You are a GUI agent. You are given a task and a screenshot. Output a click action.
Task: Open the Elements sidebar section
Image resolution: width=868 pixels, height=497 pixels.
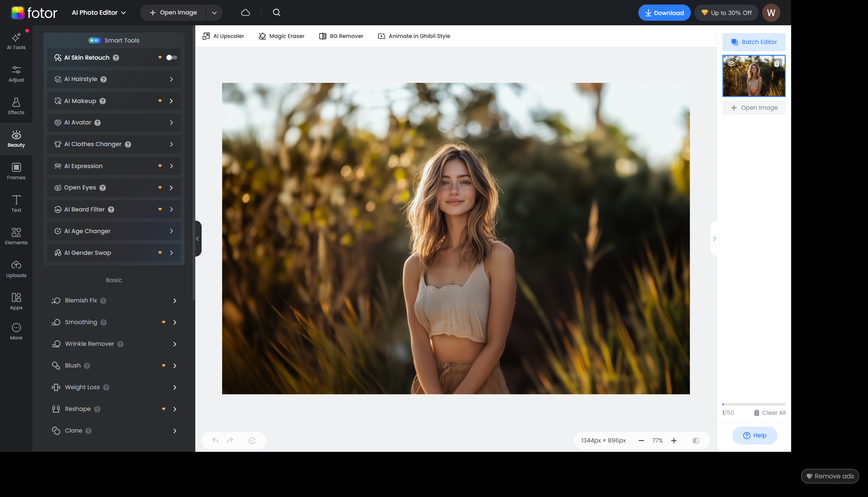[16, 236]
